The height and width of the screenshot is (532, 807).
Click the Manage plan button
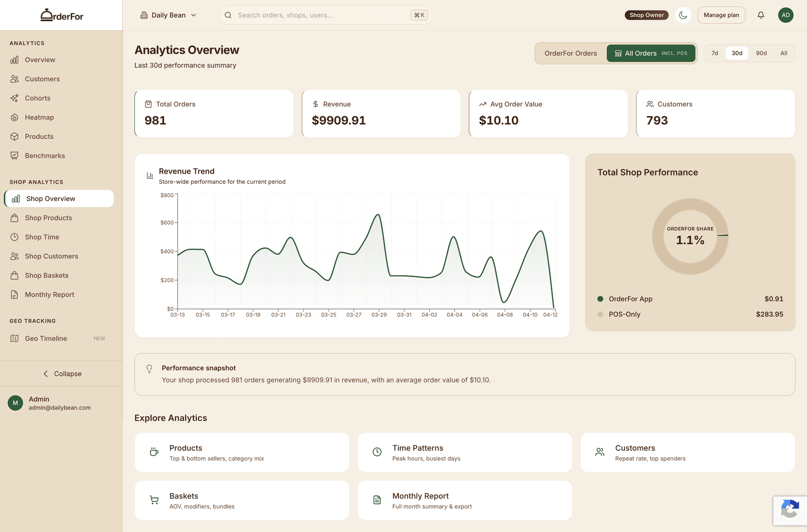tap(721, 15)
